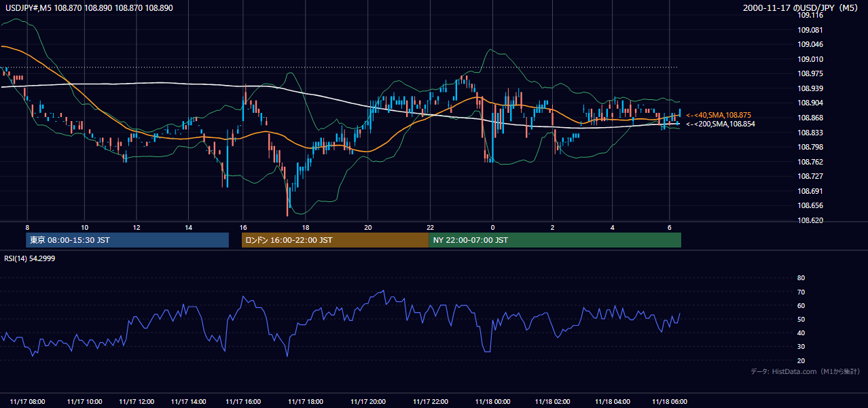
Task: Click the 11/17 12:00 time axis label
Action: (137, 402)
